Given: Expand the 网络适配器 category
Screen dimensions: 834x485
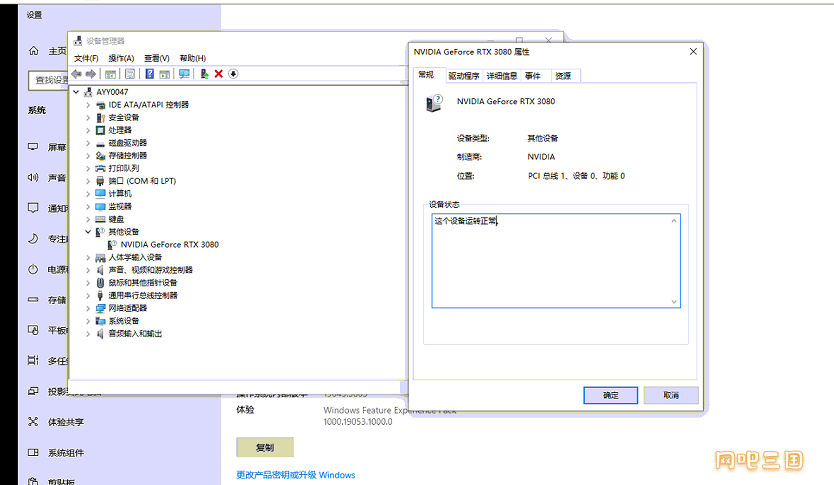Looking at the screenshot, I should click(88, 308).
